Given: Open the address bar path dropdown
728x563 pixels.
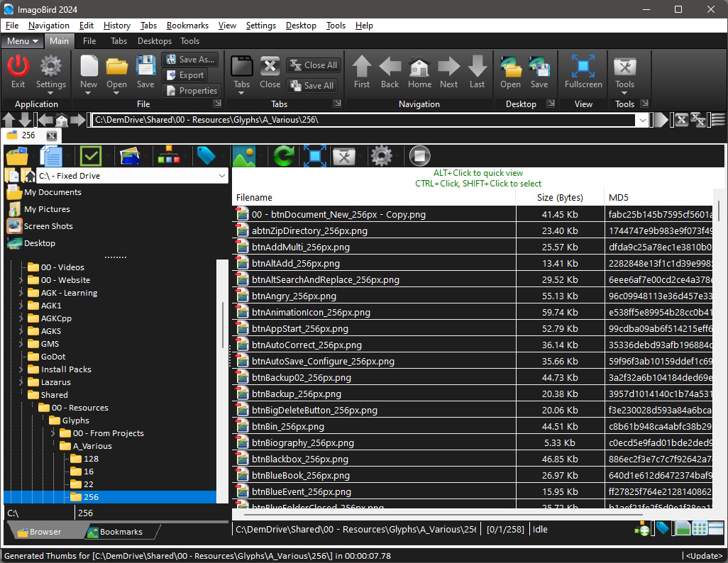Looking at the screenshot, I should (x=643, y=121).
